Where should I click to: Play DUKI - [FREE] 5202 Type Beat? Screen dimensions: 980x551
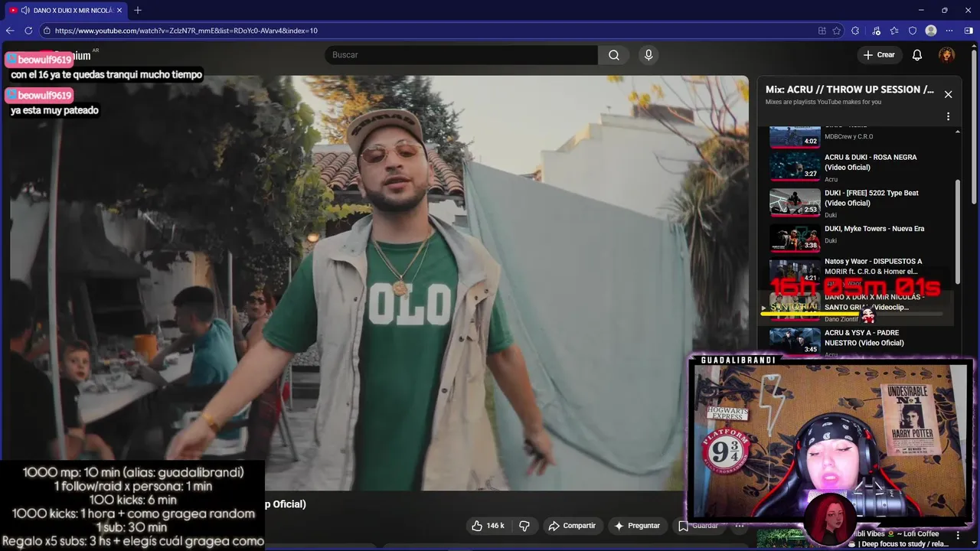point(871,198)
